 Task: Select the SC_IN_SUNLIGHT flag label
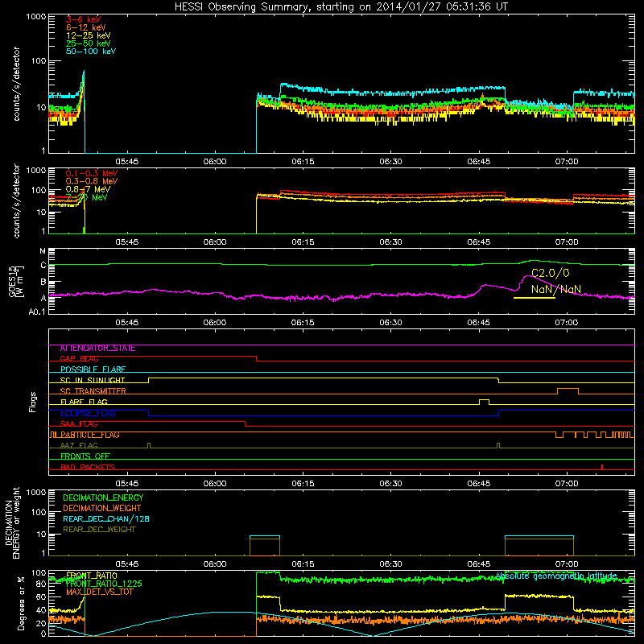point(93,380)
